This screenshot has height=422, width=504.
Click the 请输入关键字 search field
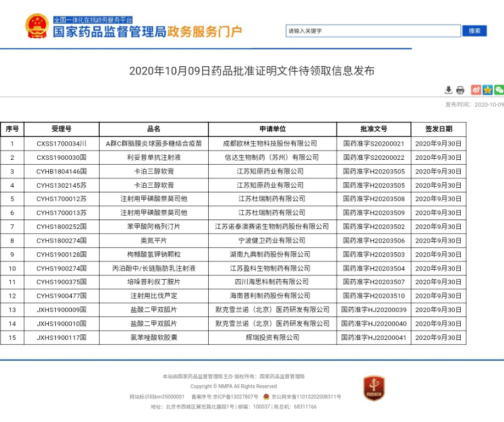373,31
